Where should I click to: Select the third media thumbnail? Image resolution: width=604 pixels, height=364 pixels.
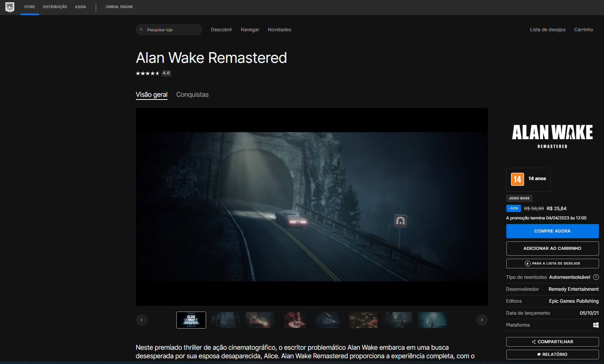[260, 320]
